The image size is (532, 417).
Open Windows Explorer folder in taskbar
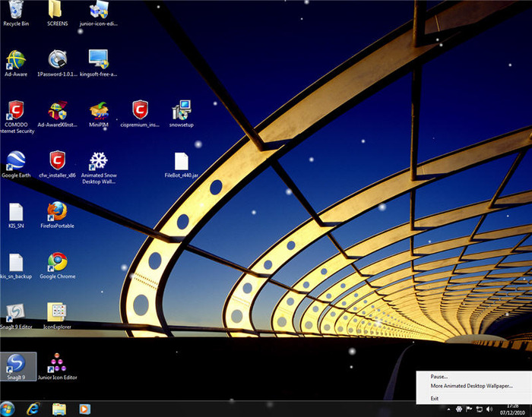(x=59, y=409)
